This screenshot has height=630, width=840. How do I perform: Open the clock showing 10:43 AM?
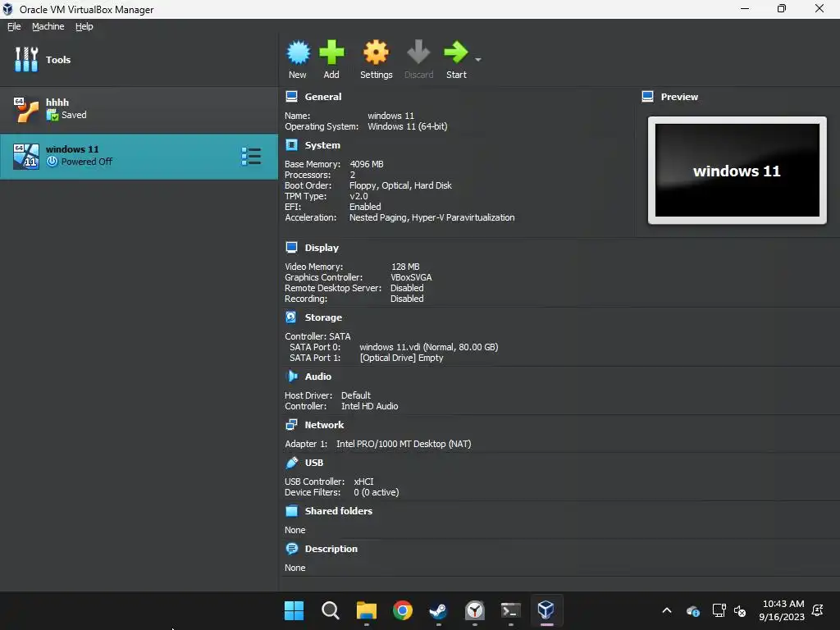782,610
